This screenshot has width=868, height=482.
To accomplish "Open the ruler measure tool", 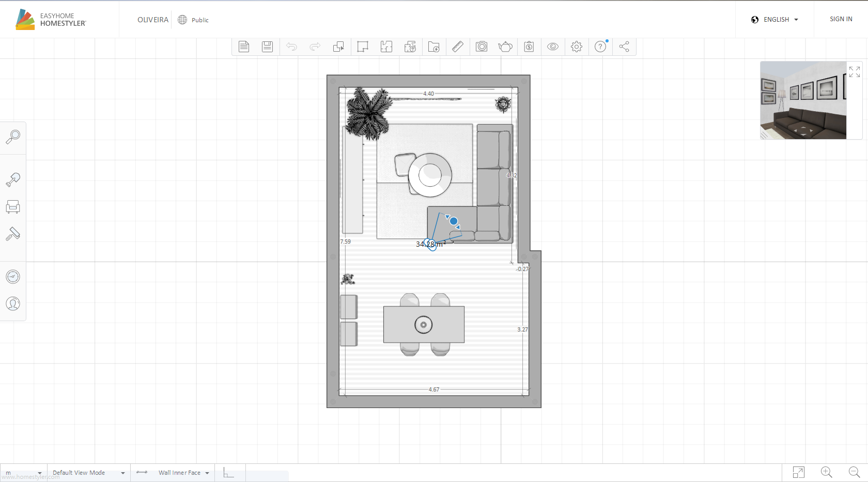I will pos(457,47).
